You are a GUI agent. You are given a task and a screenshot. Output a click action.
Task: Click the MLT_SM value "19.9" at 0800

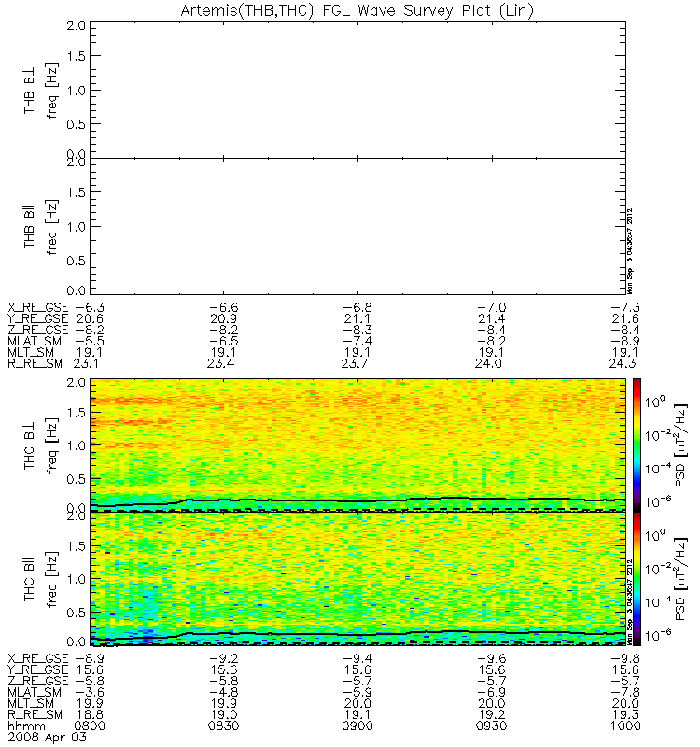click(90, 703)
